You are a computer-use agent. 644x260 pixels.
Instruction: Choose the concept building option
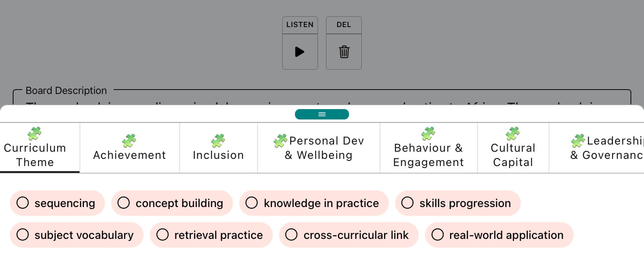[124, 203]
